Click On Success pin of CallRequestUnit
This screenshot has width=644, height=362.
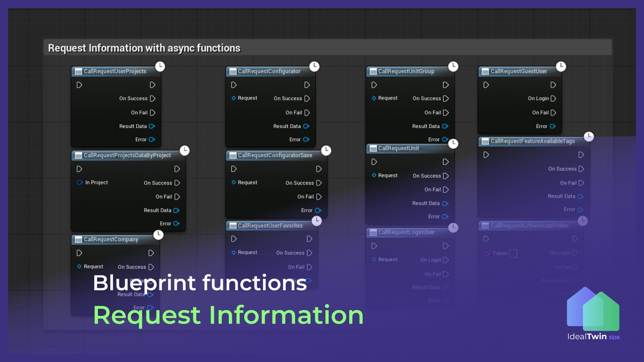coord(446,176)
